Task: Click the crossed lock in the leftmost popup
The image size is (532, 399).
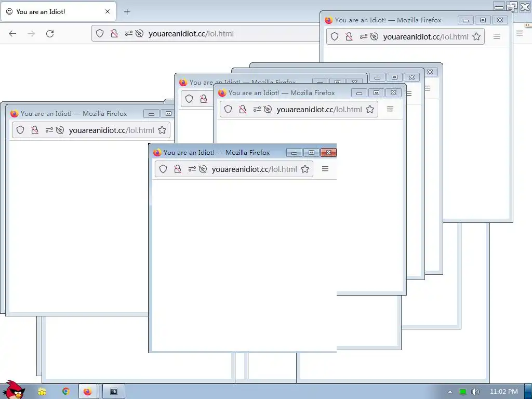Action: 35,130
